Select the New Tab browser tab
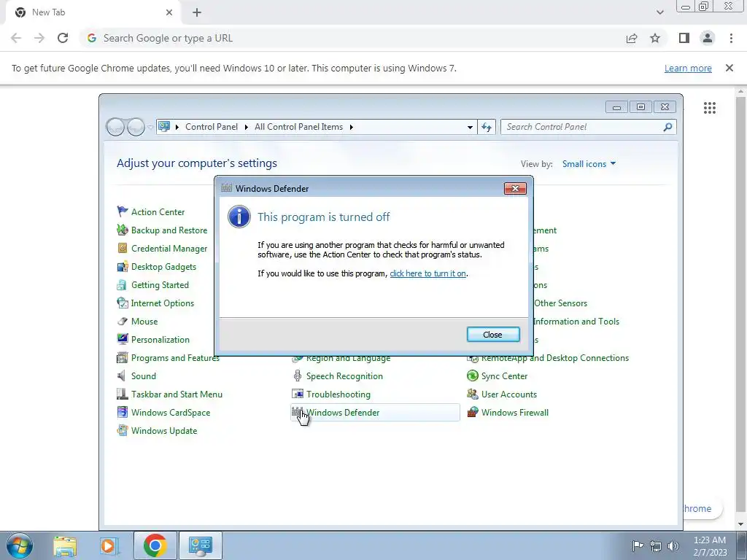This screenshot has width=747, height=560. (91, 13)
